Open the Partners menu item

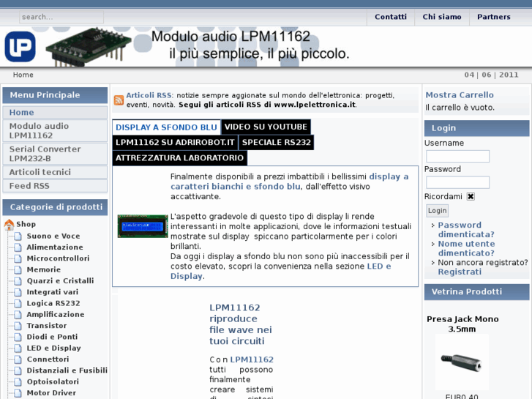click(x=494, y=17)
